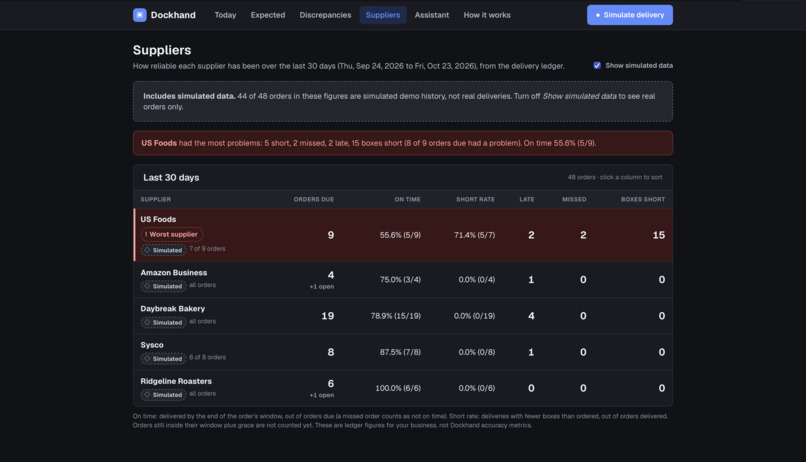Click the Simulated badge under Ridgeline Roasters

pos(163,395)
